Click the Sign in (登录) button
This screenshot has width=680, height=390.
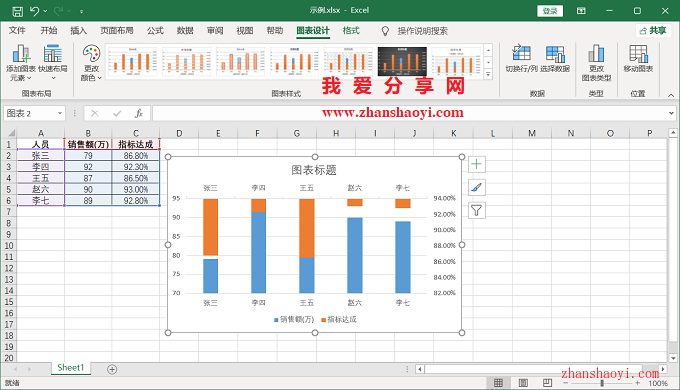tap(550, 11)
